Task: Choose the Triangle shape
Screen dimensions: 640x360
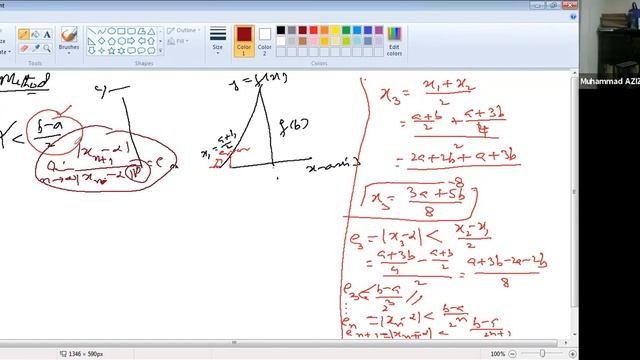Action: 151,31
